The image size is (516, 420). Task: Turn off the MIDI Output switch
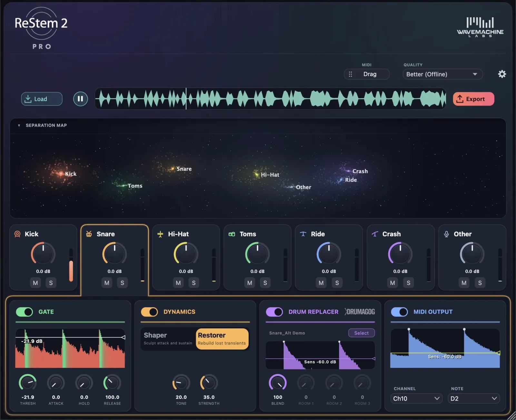[x=399, y=312]
